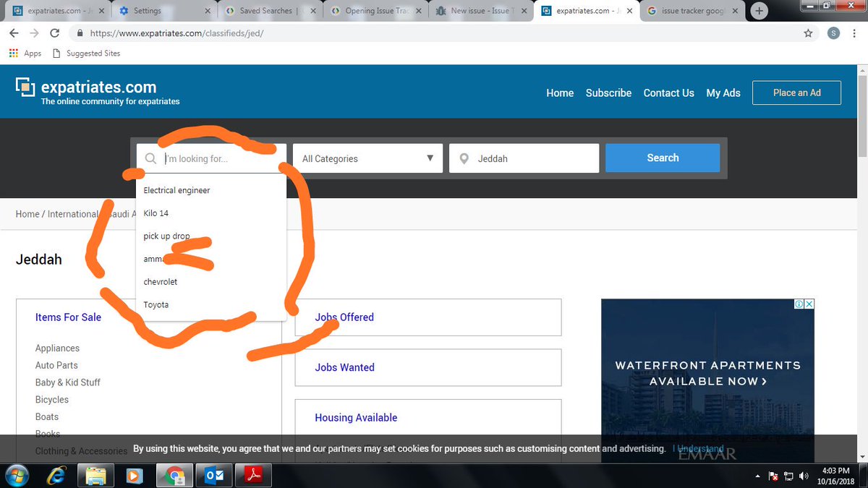Open the Auto Parts subcategory

point(56,365)
